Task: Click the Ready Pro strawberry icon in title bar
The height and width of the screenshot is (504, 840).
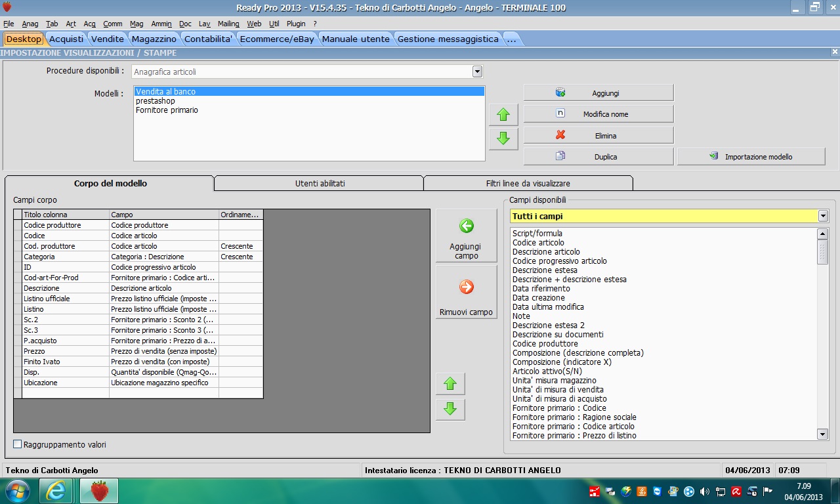Action: (x=8, y=7)
